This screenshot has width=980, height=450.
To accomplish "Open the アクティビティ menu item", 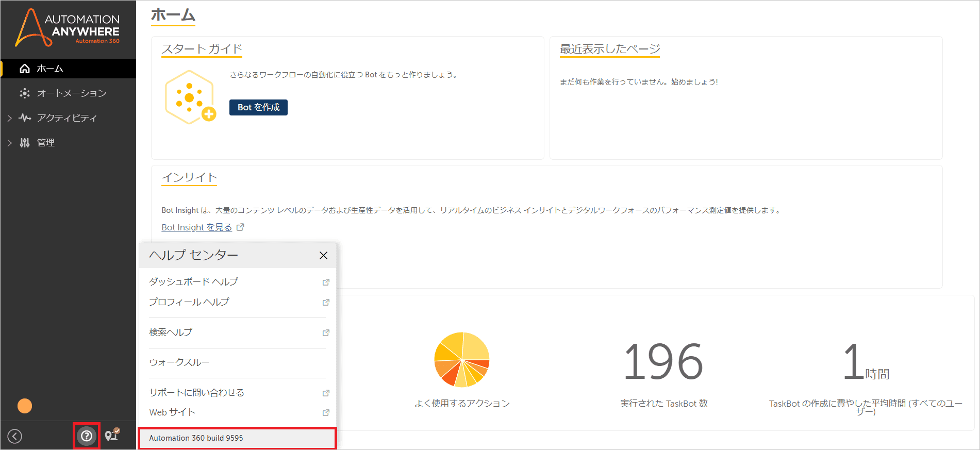I will click(x=68, y=118).
